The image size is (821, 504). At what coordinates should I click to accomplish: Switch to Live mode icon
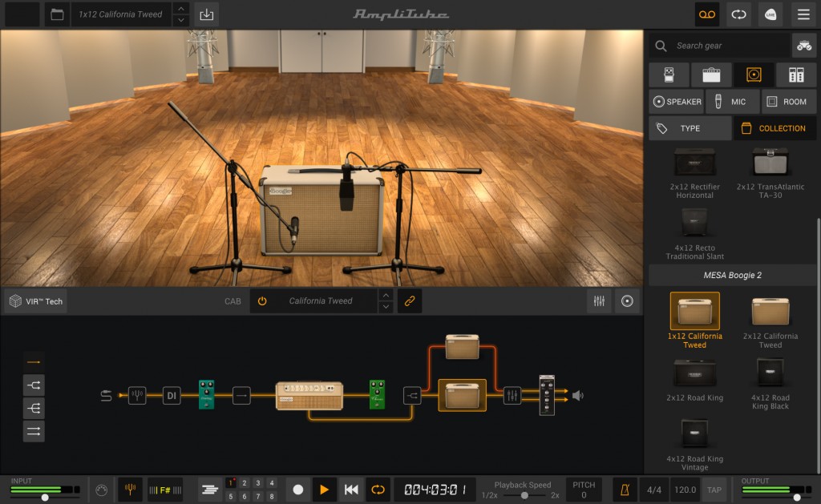[770, 14]
